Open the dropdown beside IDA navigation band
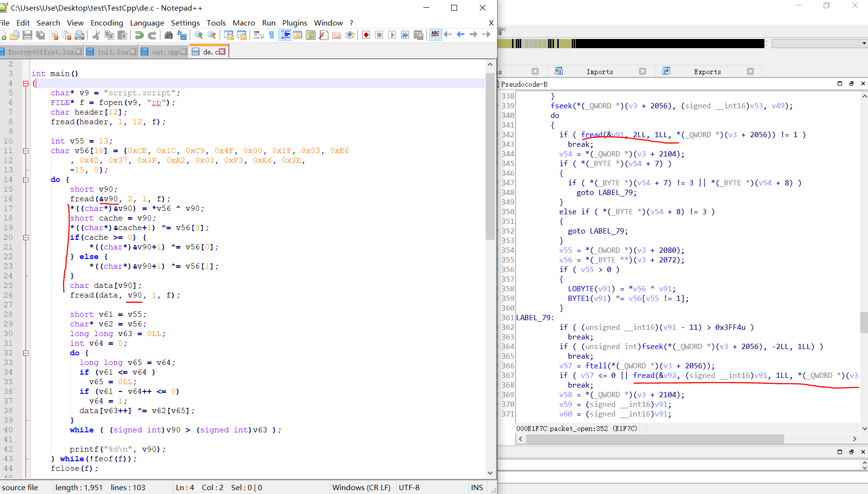The height and width of the screenshot is (494, 868). pos(864,44)
